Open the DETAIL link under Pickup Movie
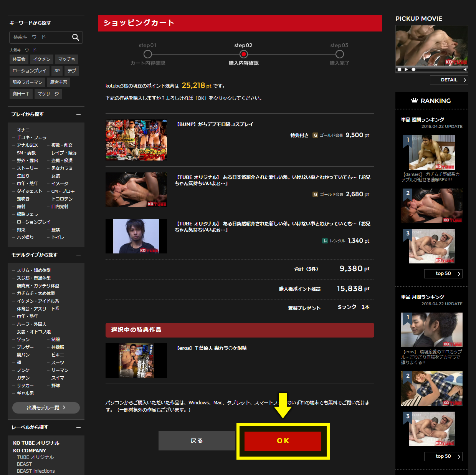 [449, 80]
